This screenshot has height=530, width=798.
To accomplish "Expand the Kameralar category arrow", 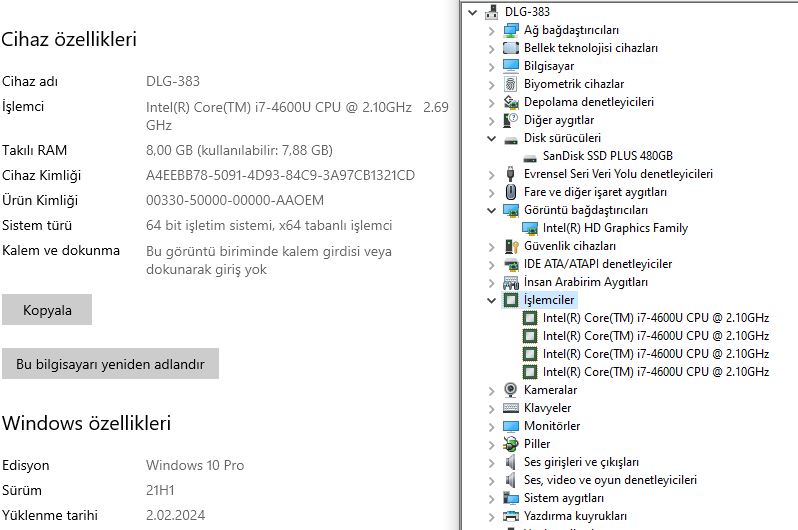I will click(492, 390).
